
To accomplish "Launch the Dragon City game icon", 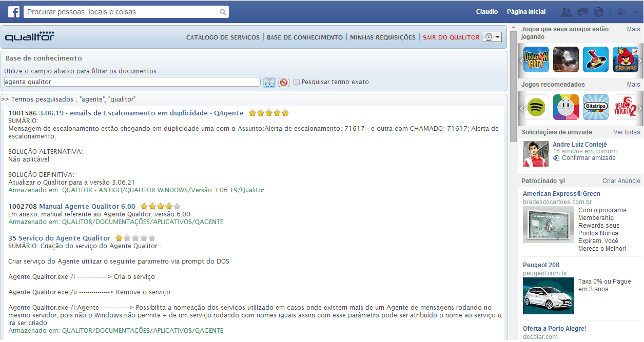I will tap(536, 59).
